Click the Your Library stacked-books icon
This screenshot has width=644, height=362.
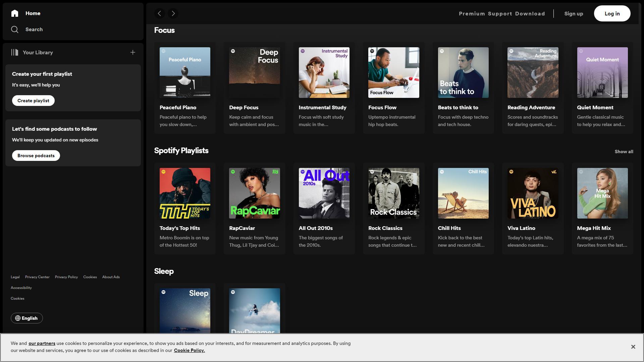(x=14, y=52)
